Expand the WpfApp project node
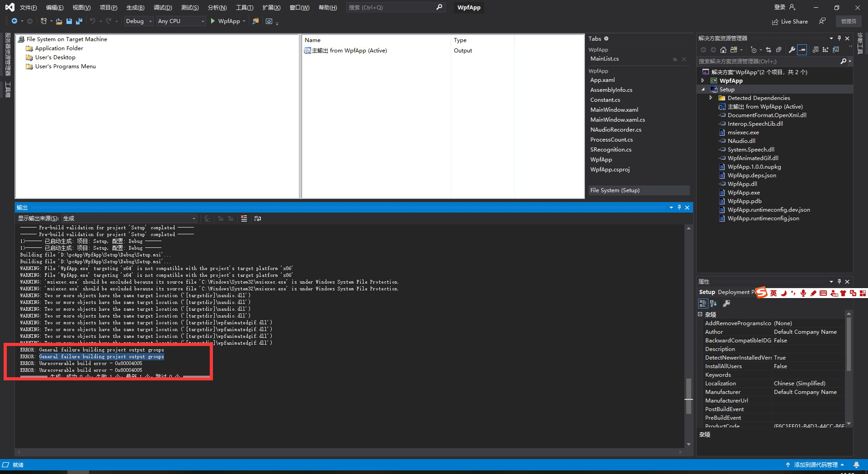This screenshot has width=868, height=474. click(x=703, y=81)
